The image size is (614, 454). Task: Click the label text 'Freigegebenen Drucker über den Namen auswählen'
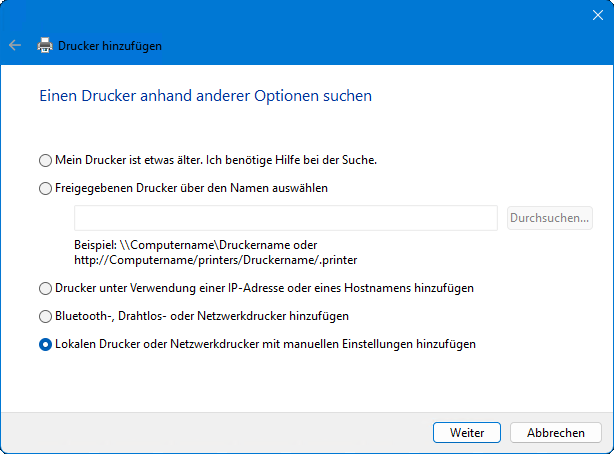tap(192, 188)
